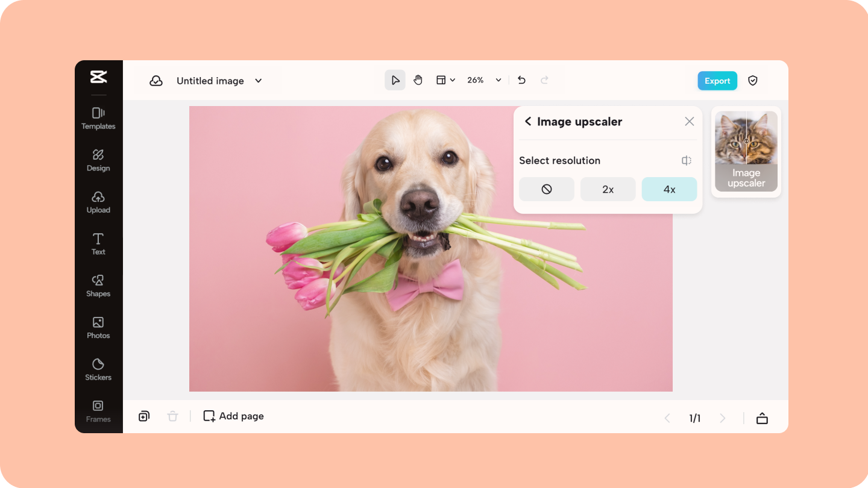Viewport: 868px width, 488px height.
Task: Open the layout options dropdown
Action: pos(445,80)
